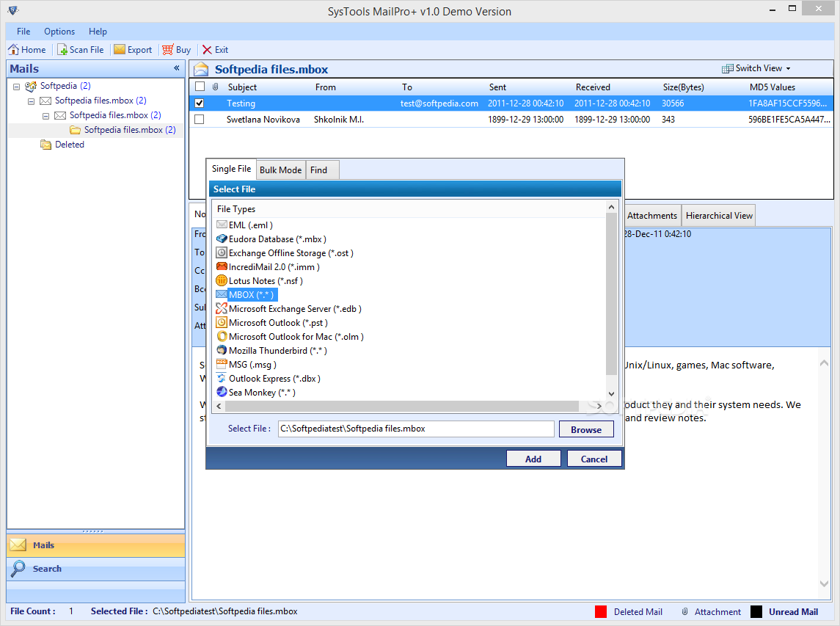Collapse the first Softpedia files.mbox node

31,101
